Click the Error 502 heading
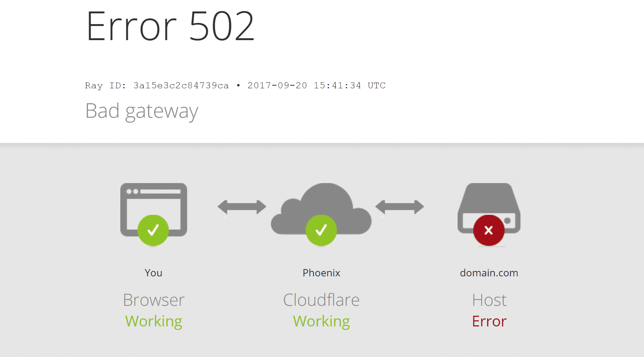644x357 pixels. (170, 26)
